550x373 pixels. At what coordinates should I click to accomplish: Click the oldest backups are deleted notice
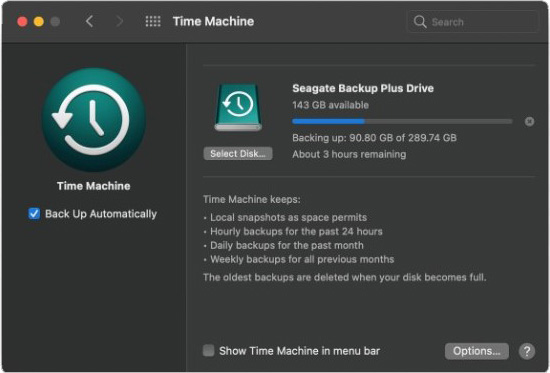[344, 278]
